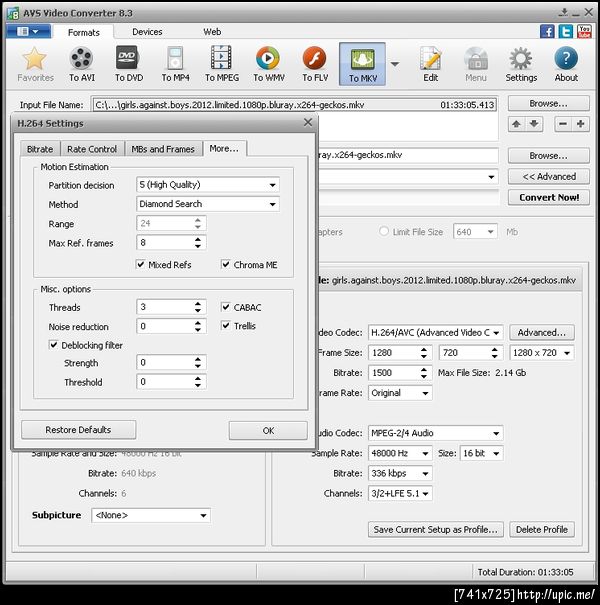Open the Favorites toolbar icon
Image resolution: width=600 pixels, height=605 pixels.
[x=35, y=64]
